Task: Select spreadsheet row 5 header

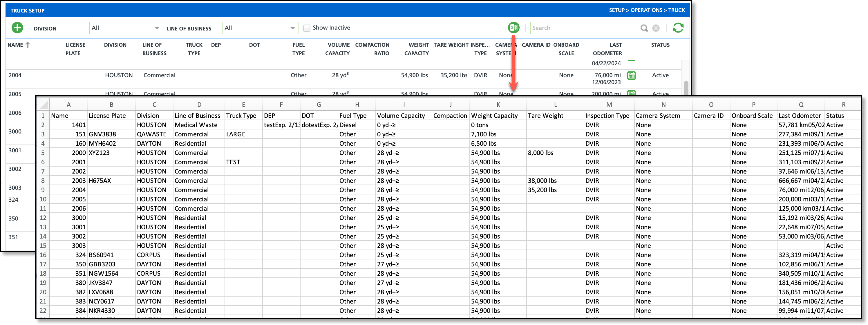Action: click(43, 153)
